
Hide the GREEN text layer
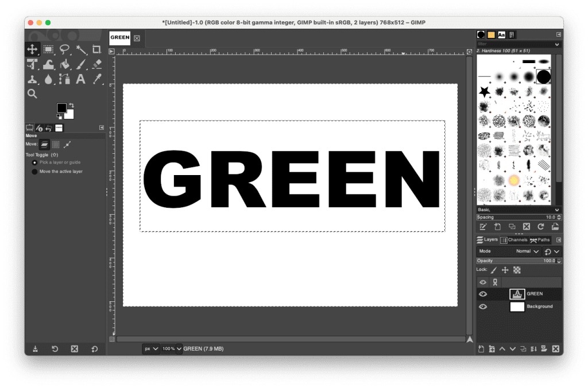[x=483, y=294]
